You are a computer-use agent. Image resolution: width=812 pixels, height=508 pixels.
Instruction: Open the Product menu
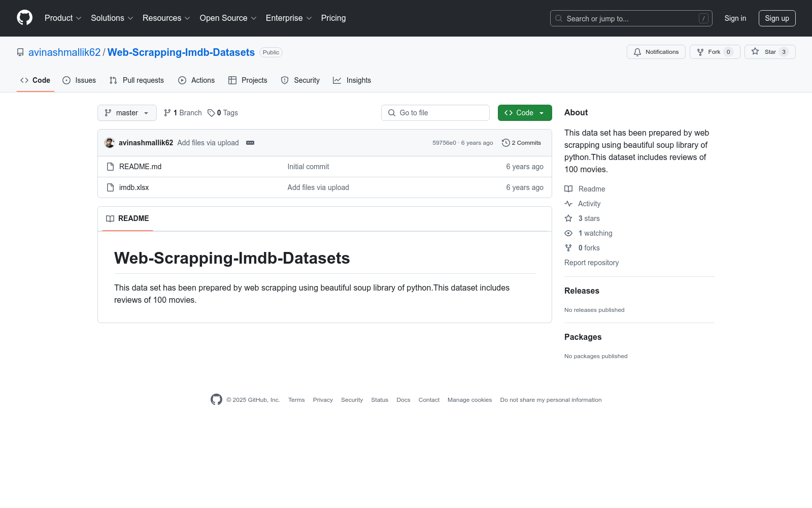(63, 18)
